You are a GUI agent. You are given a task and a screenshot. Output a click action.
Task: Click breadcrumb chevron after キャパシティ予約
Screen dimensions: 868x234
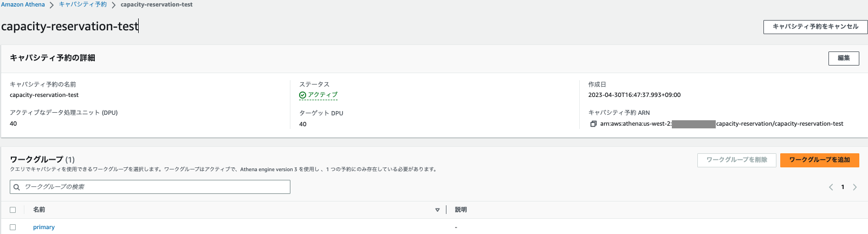tap(114, 5)
